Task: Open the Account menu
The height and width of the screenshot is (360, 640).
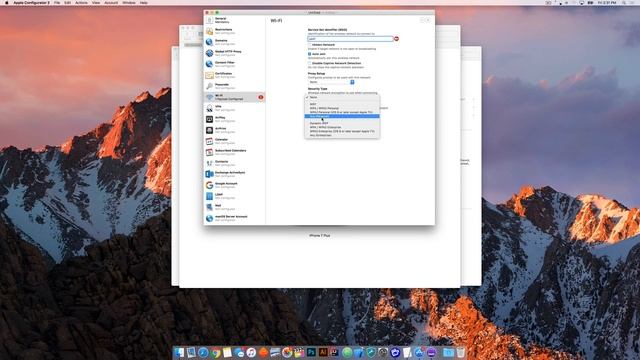Action: click(111, 2)
